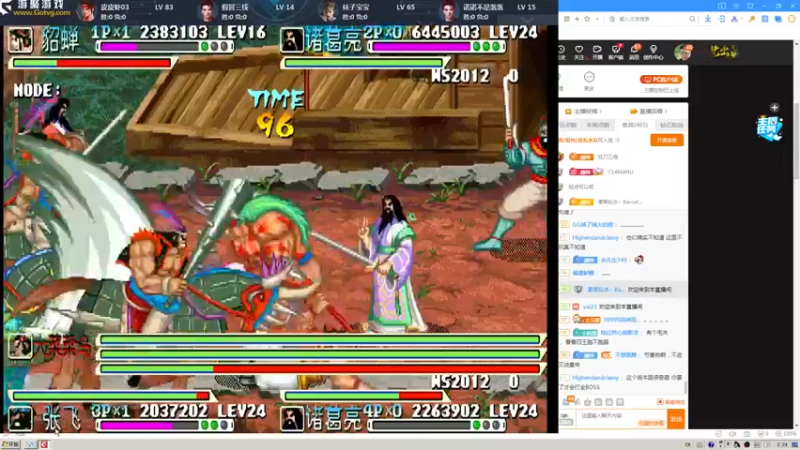This screenshot has width=800, height=450.
Task: Expand the favorites dropdown arrow beside star
Action: [x=597, y=19]
